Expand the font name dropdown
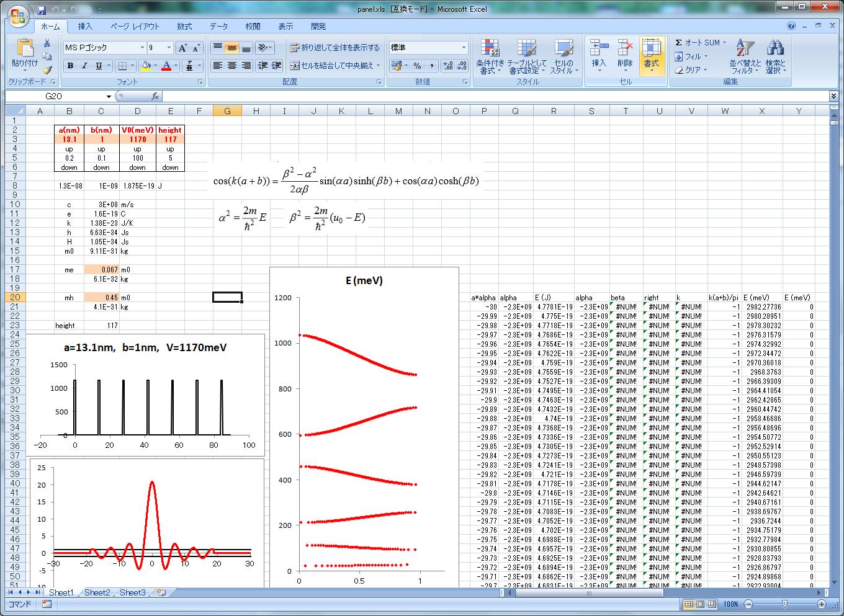 point(142,48)
